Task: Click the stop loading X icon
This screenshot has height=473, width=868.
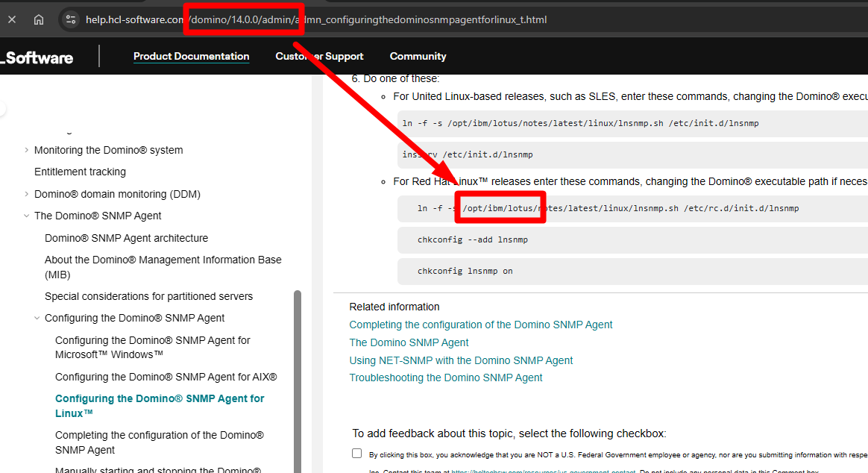Action: click(12, 19)
